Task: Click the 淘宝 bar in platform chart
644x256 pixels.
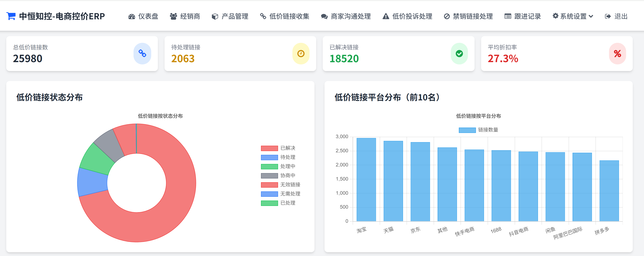Action: click(366, 180)
